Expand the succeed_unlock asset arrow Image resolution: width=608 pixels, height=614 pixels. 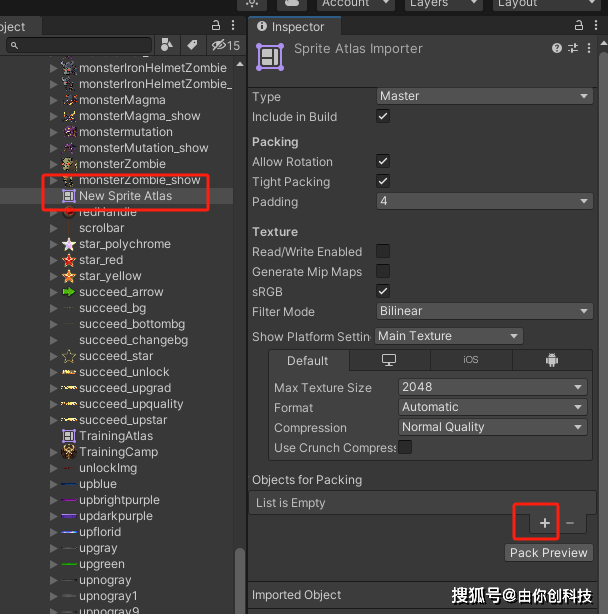pyautogui.click(x=54, y=372)
